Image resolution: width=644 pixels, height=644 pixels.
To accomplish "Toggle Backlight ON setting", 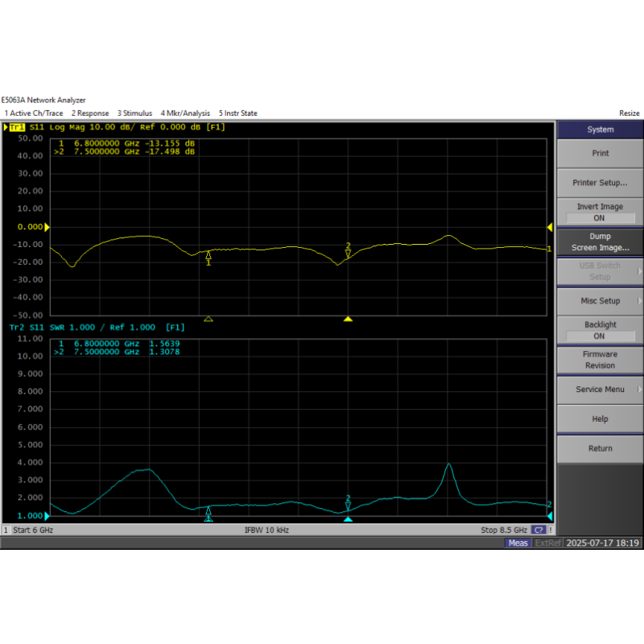I will (x=600, y=330).
